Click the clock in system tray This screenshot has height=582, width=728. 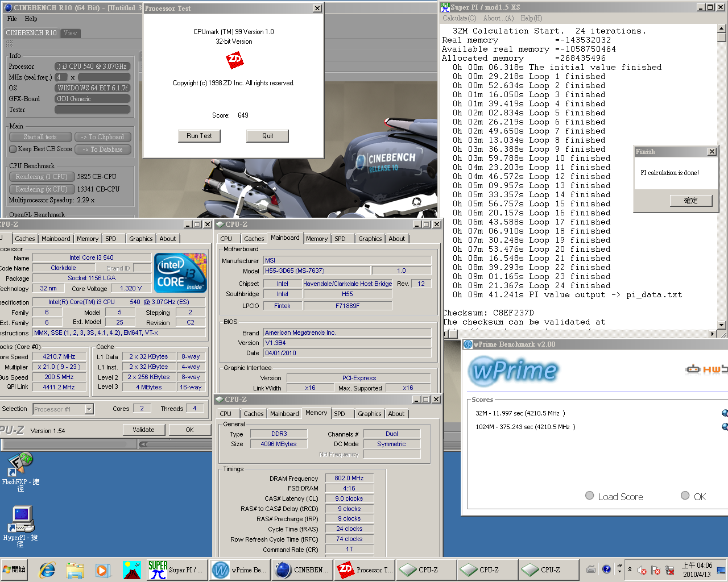[697, 569]
